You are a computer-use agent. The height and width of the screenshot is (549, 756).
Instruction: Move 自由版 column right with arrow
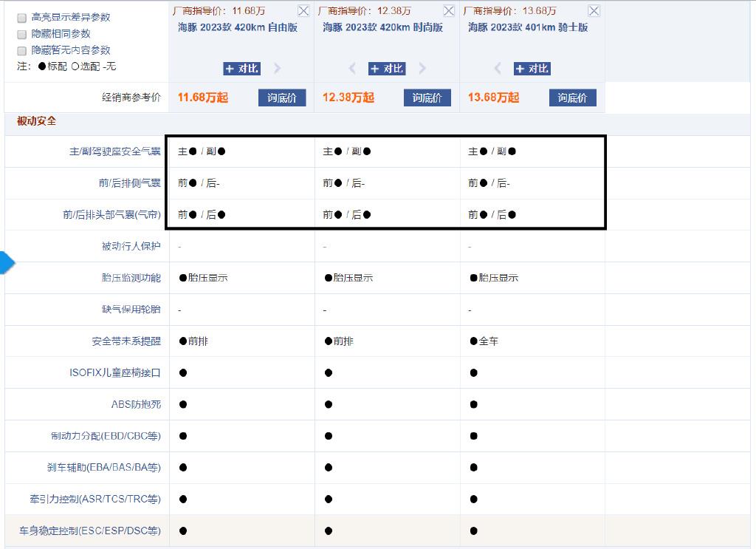pyautogui.click(x=278, y=69)
